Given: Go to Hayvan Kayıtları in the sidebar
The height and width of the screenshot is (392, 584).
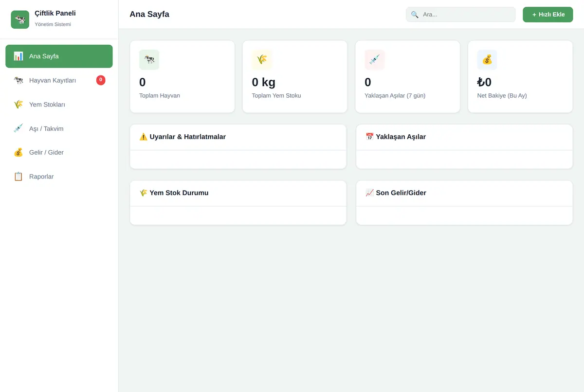Looking at the screenshot, I should click(x=59, y=80).
